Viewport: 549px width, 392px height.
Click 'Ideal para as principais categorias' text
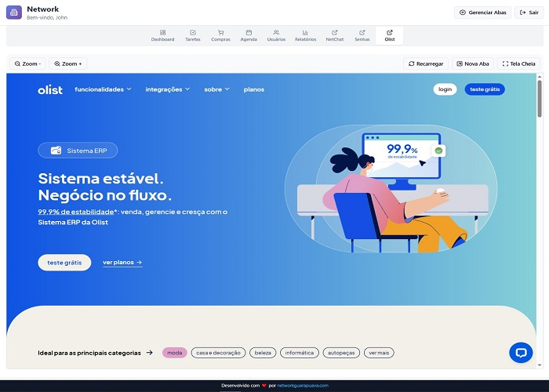click(x=89, y=353)
